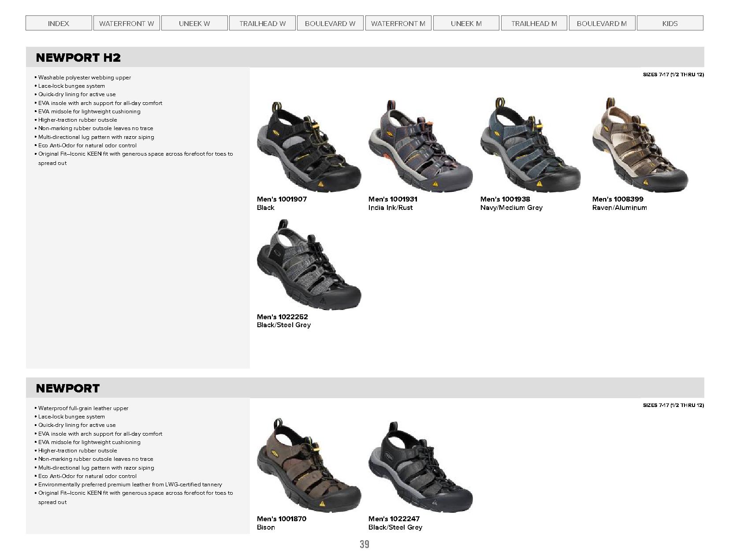The width and height of the screenshot is (729, 560).
Task: Go to BOULEVARD M tab
Action: tap(602, 23)
